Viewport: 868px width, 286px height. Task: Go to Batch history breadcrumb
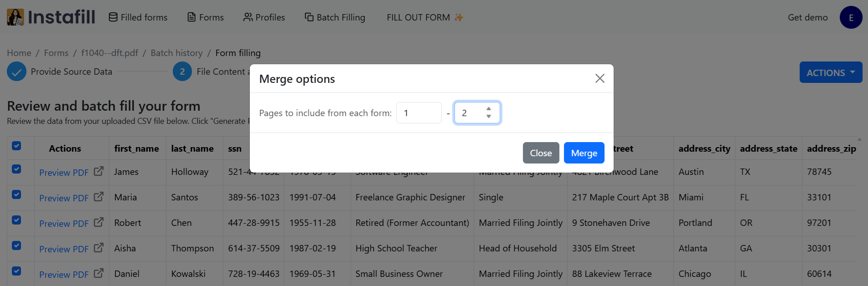coord(176,53)
